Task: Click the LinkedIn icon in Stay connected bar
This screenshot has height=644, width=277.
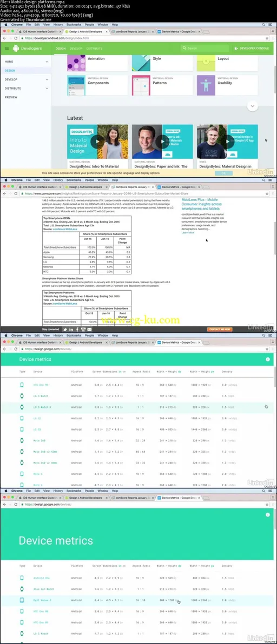Action: pyautogui.click(x=71, y=330)
